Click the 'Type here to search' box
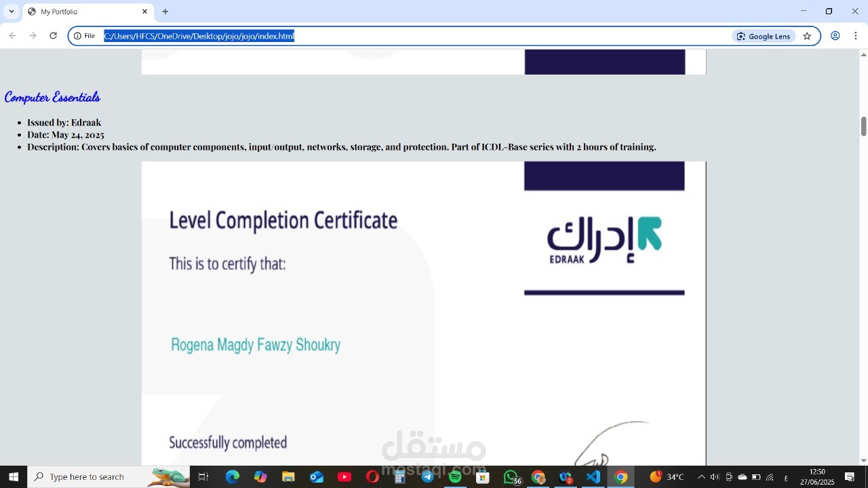 [x=108, y=476]
